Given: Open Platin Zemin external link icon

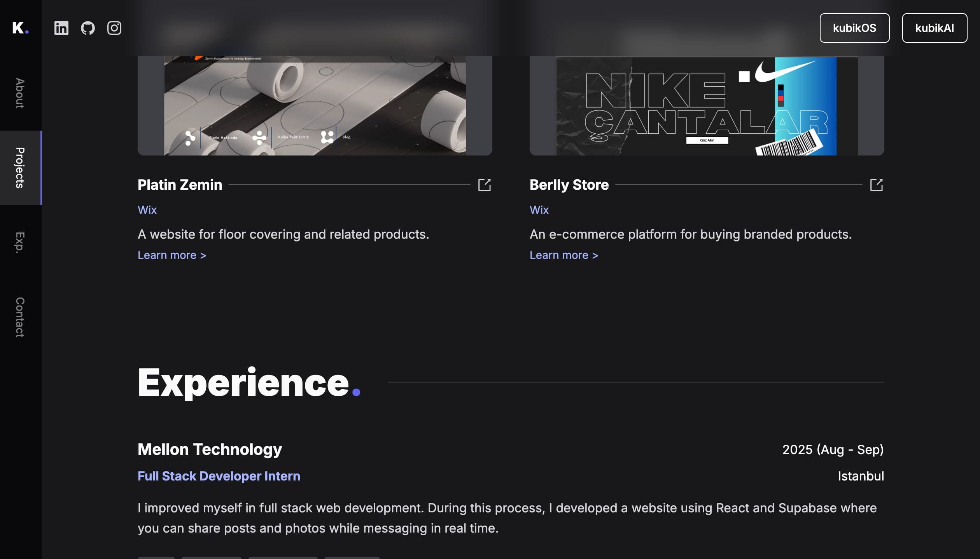Looking at the screenshot, I should click(484, 185).
